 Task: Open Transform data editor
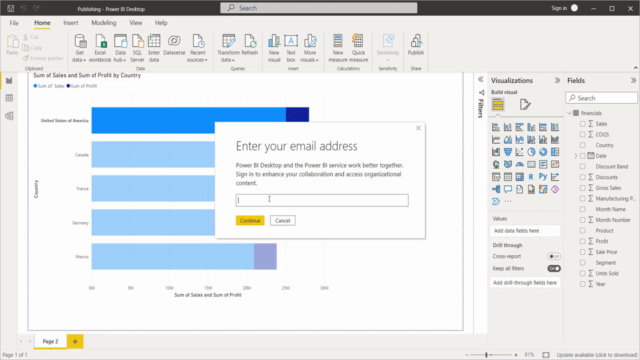pyautogui.click(x=228, y=48)
